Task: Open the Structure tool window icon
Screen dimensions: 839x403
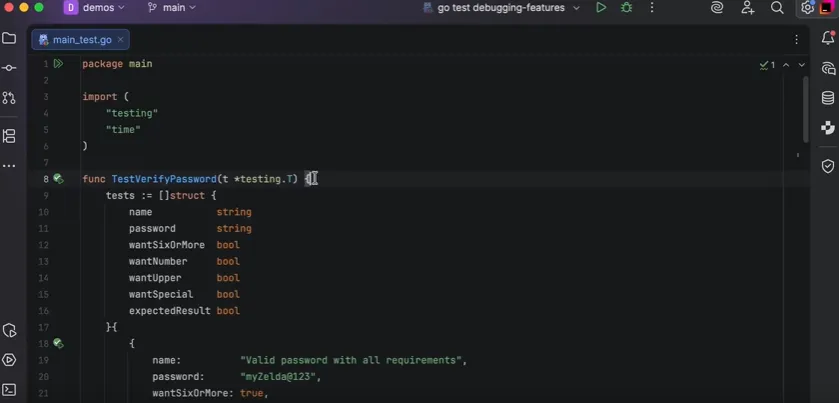Action: tap(9, 136)
